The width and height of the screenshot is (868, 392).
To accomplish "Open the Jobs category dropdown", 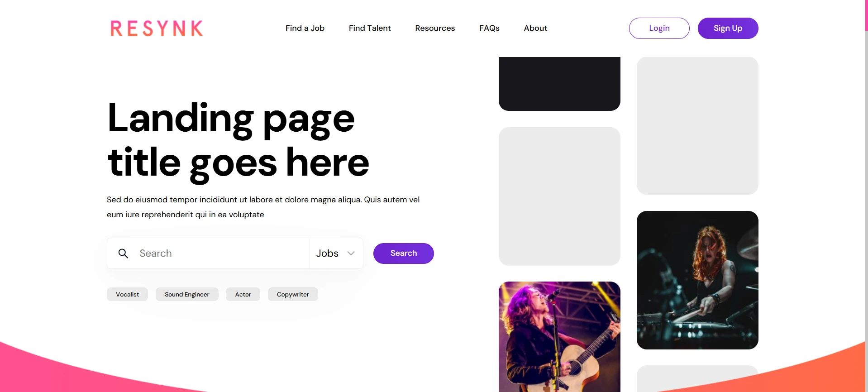I will tap(336, 253).
